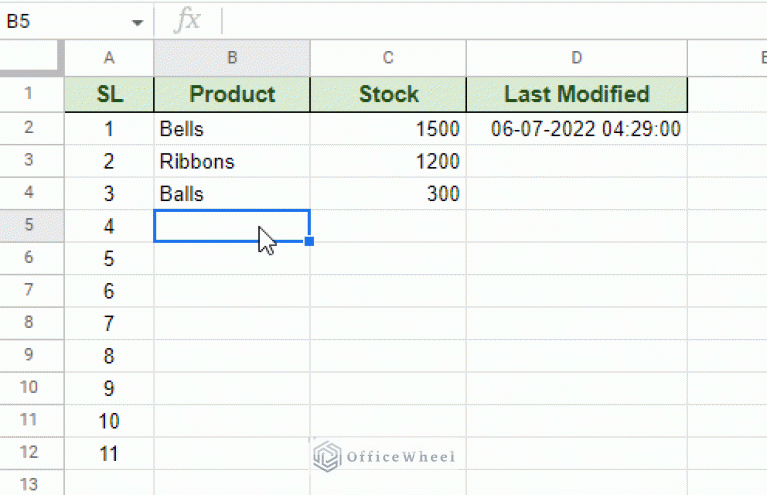Viewport: 767px width, 495px height.
Task: Select the stock value 1500 cell
Action: click(x=388, y=129)
